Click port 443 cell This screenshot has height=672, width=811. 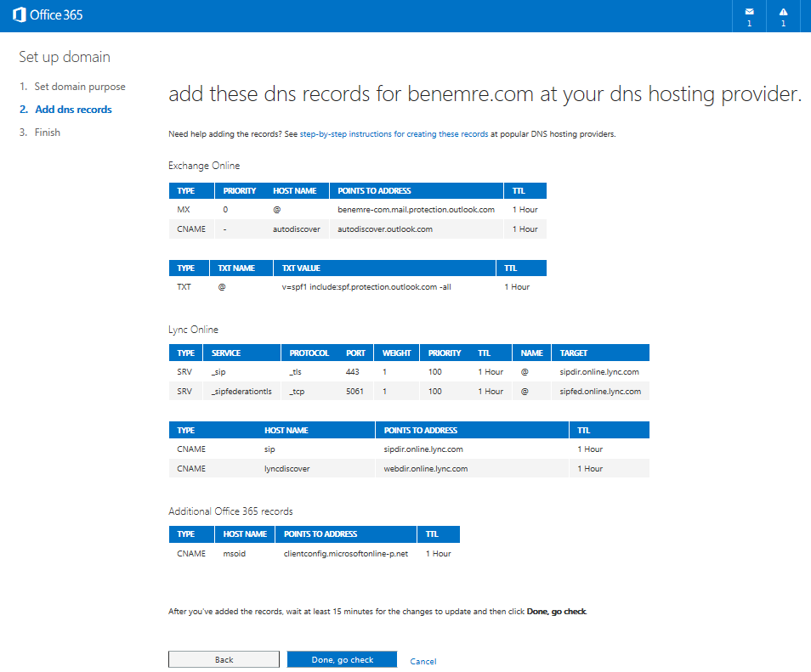pos(352,372)
